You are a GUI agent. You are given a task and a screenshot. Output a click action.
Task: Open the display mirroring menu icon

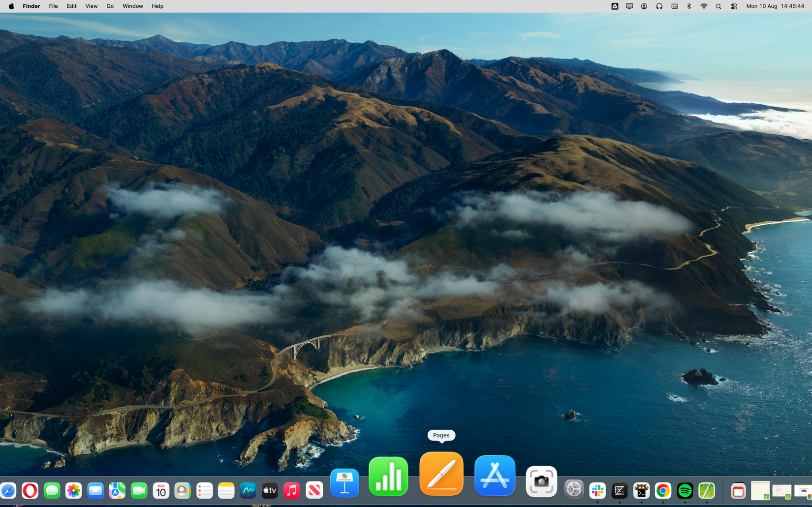click(x=629, y=6)
